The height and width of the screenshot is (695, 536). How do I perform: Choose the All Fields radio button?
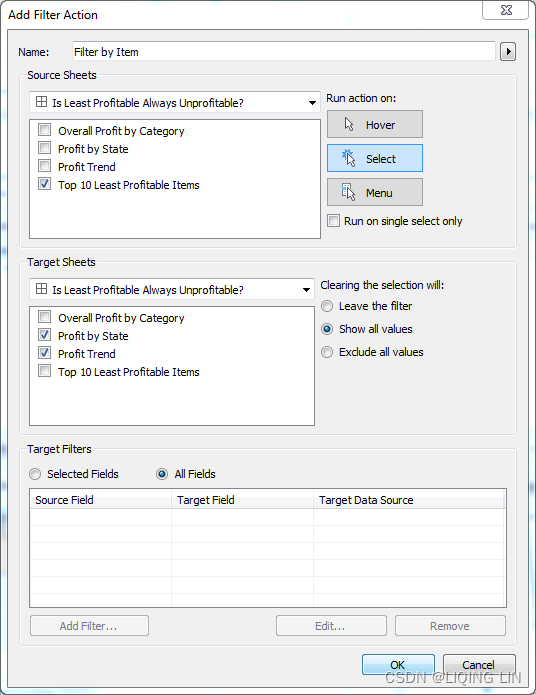pos(162,474)
